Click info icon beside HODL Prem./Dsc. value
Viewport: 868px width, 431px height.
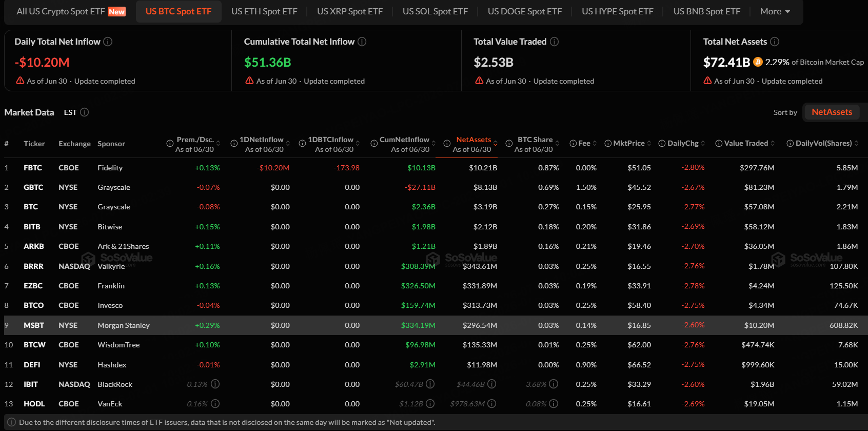click(215, 404)
